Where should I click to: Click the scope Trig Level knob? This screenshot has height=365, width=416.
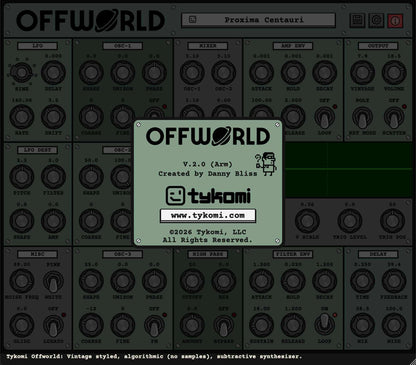(350, 221)
